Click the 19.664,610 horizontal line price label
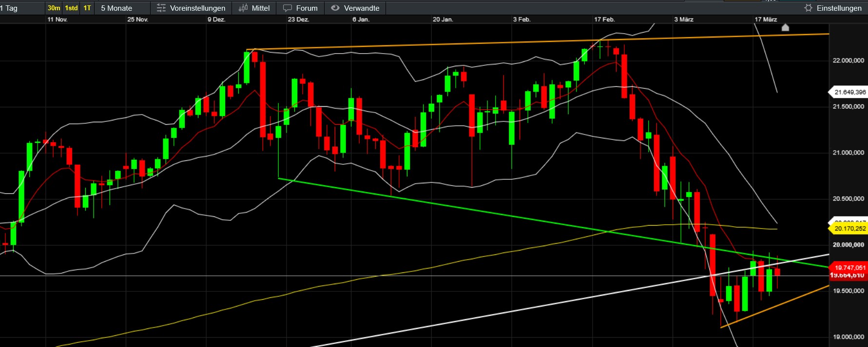 (849, 276)
